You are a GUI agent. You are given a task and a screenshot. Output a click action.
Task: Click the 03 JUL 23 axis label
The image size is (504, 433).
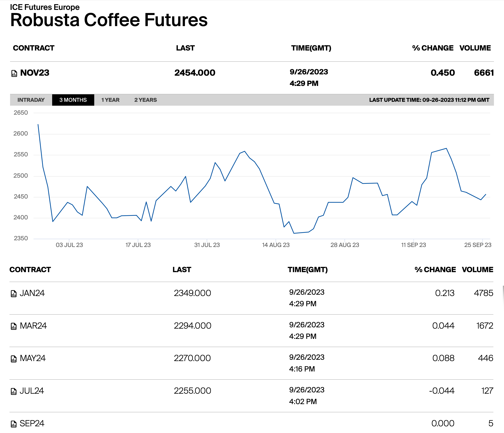(69, 245)
